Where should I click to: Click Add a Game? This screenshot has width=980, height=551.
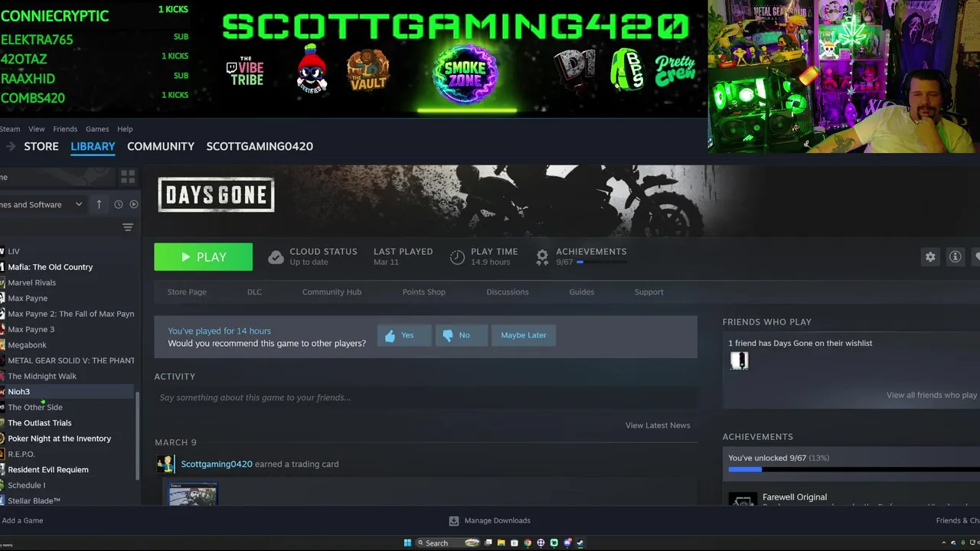coord(22,520)
